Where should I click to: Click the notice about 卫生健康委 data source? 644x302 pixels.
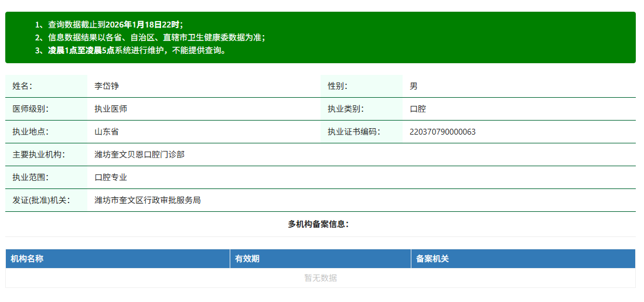tap(150, 37)
